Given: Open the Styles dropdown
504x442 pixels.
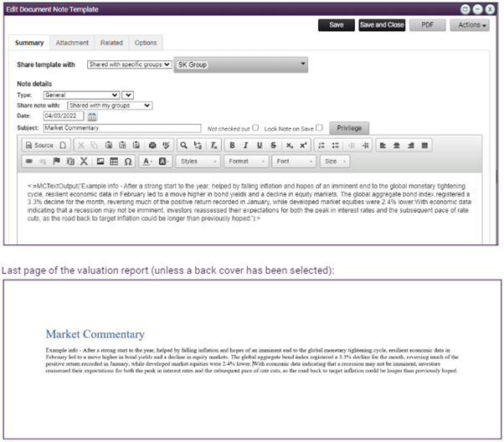Looking at the screenshot, I should tap(198, 161).
